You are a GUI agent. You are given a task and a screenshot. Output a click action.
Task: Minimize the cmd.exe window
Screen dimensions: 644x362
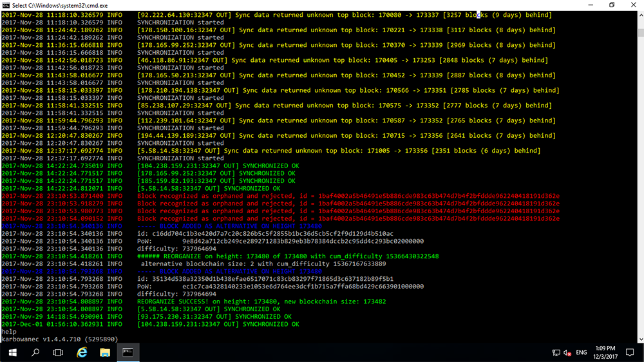[x=584, y=5]
